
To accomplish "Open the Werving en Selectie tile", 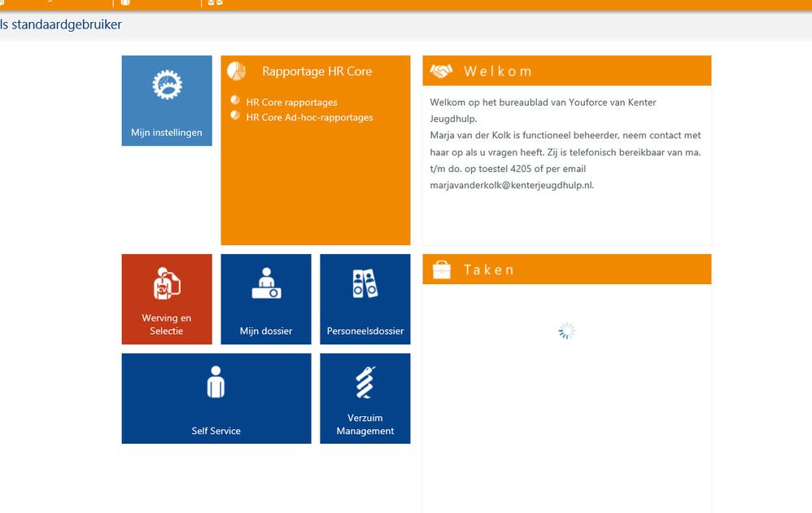I will click(167, 299).
